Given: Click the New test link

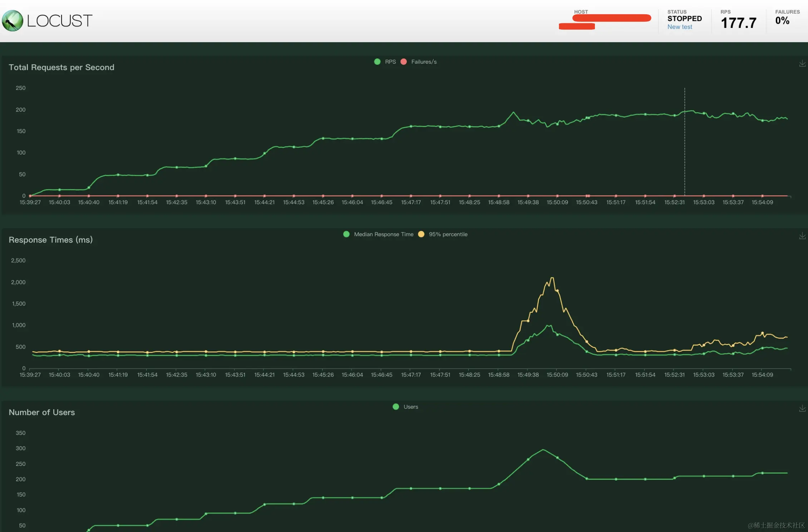Looking at the screenshot, I should tap(680, 27).
